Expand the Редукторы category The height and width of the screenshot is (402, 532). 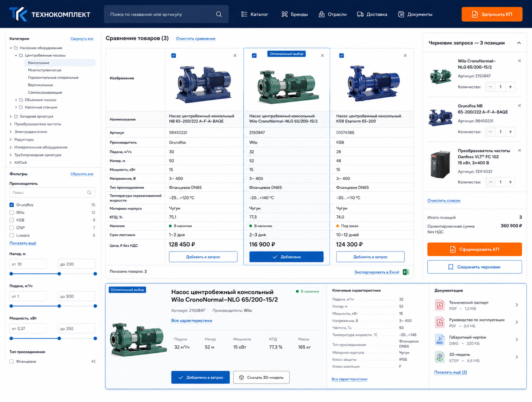point(11,139)
